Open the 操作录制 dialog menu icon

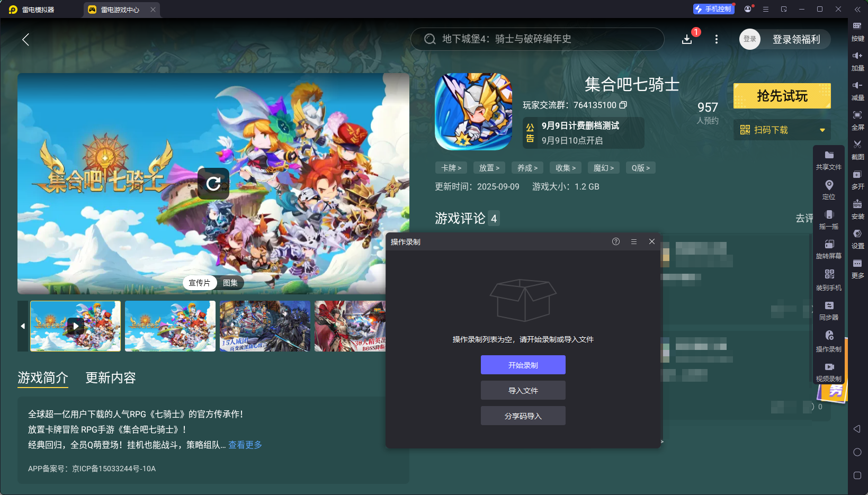pos(634,241)
